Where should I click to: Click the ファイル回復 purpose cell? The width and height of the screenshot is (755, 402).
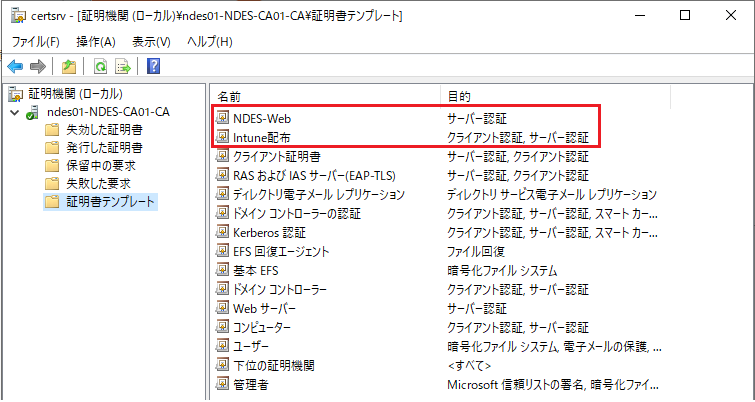pyautogui.click(x=476, y=252)
